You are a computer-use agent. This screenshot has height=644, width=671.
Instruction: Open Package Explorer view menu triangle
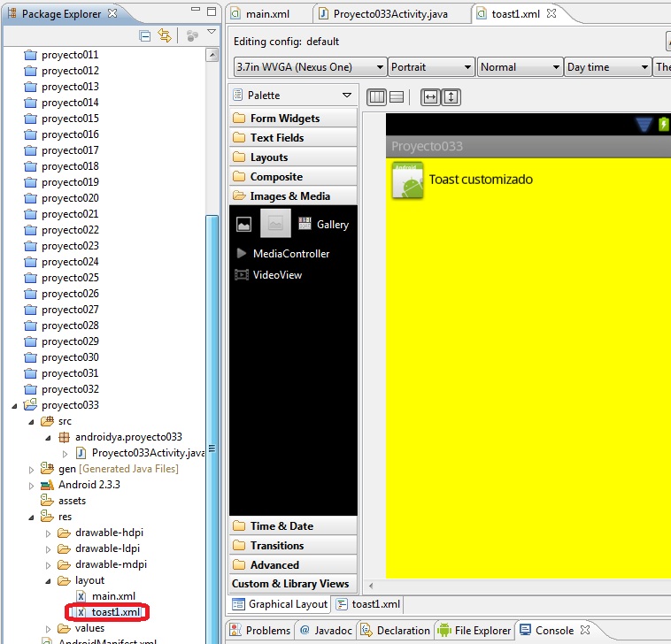[212, 31]
